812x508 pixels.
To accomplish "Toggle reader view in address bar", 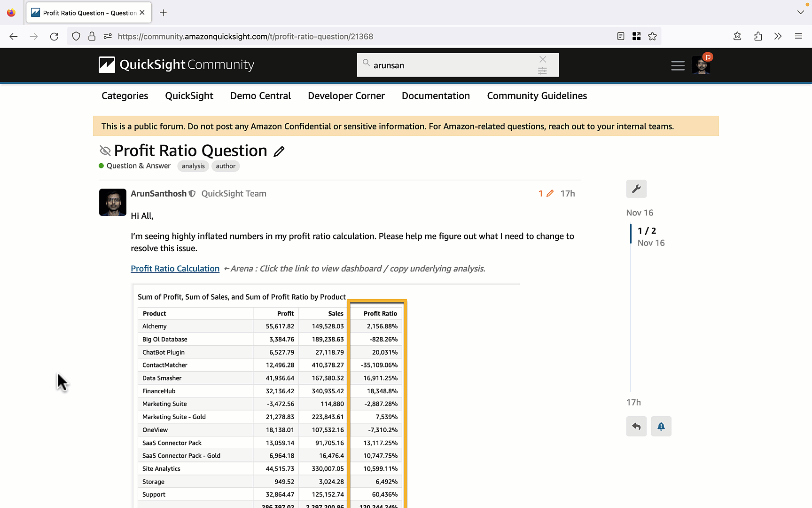I will (x=621, y=36).
